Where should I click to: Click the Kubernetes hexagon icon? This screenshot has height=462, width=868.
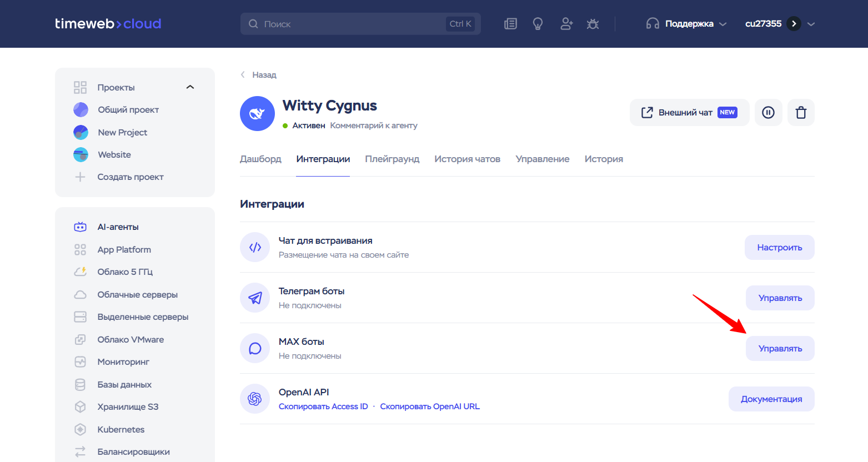[80, 429]
